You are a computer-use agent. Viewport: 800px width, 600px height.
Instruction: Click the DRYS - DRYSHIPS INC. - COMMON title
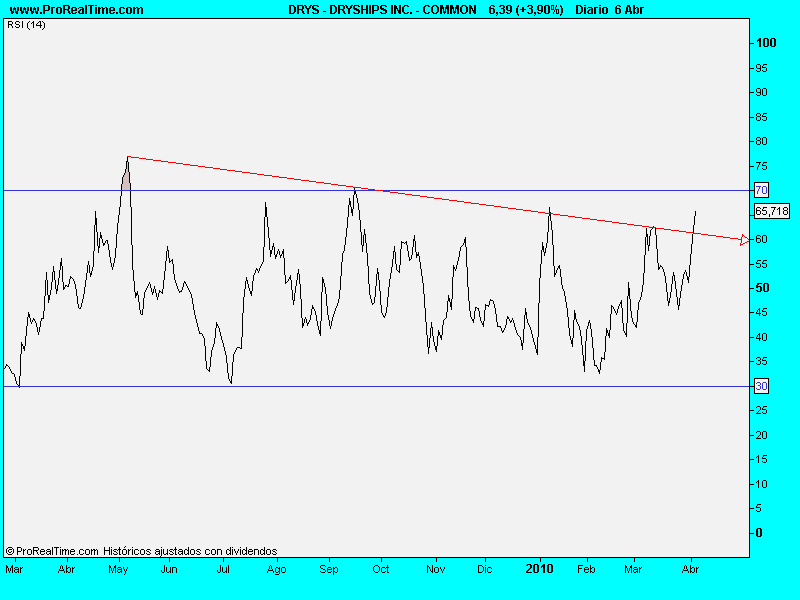tap(382, 10)
